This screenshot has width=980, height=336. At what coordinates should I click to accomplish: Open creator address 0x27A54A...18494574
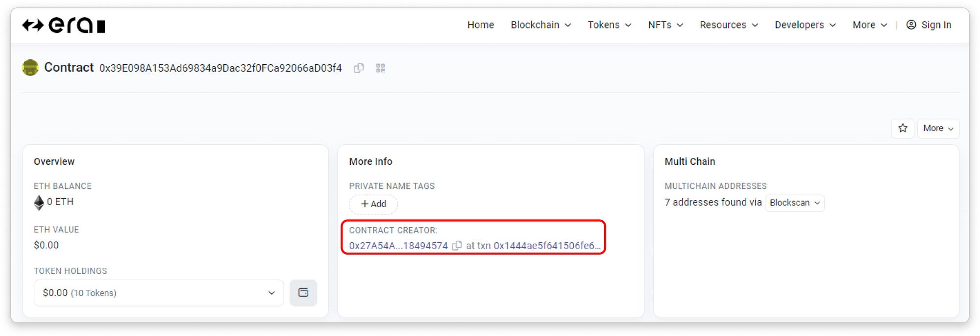398,246
